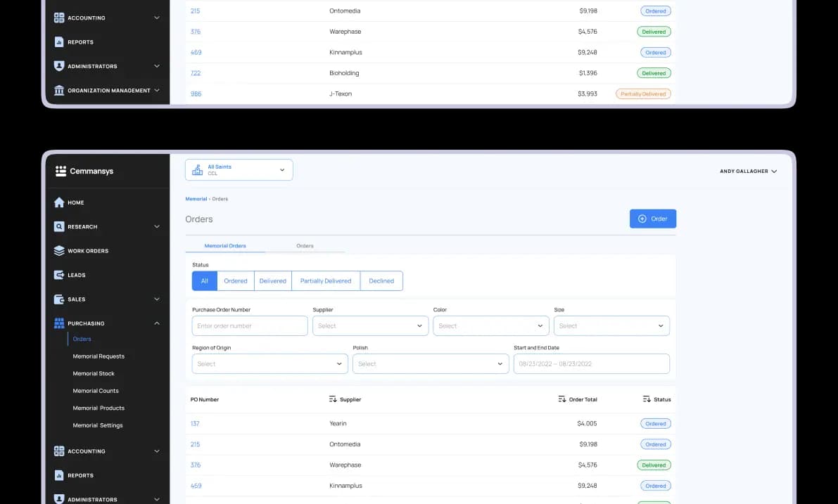Click the sort icon next to Supplier header
This screenshot has width=838, height=504.
pyautogui.click(x=333, y=399)
